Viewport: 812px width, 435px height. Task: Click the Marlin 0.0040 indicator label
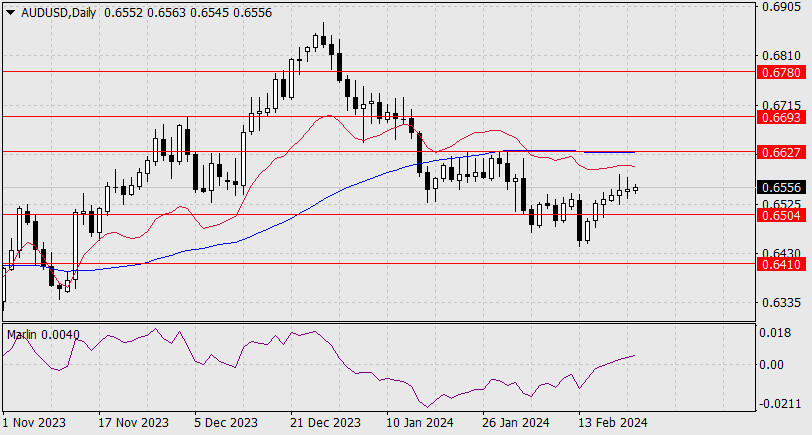[x=43, y=335]
